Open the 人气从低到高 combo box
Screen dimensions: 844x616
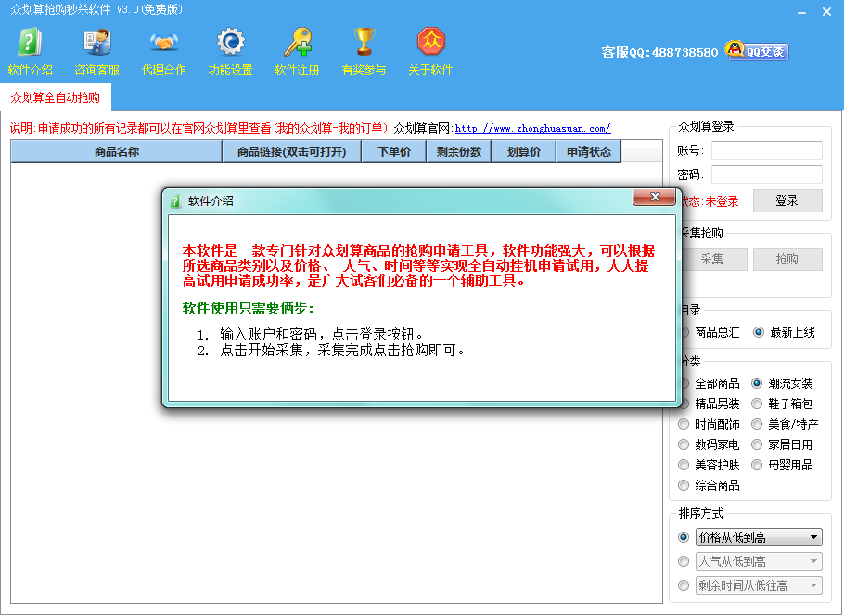pos(759,561)
